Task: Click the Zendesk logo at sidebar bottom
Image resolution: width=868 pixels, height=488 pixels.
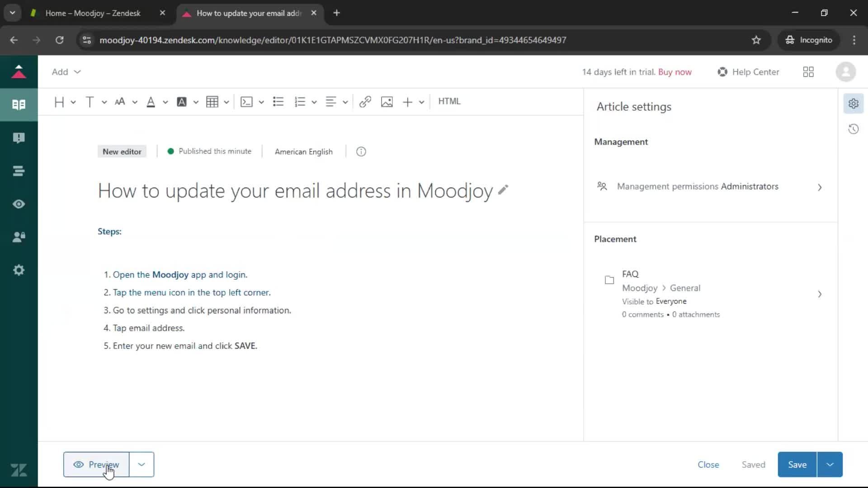Action: pyautogui.click(x=19, y=470)
